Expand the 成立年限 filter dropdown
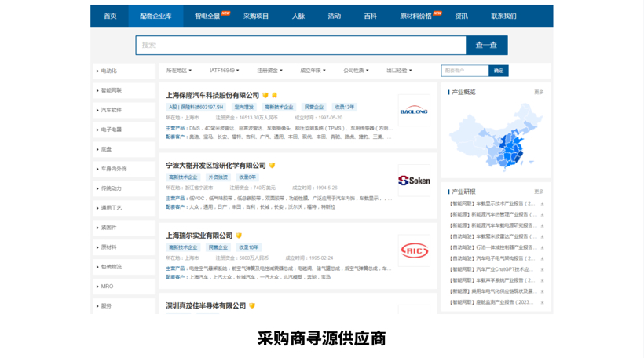Screen dimensions: 644x358 [x=313, y=71]
